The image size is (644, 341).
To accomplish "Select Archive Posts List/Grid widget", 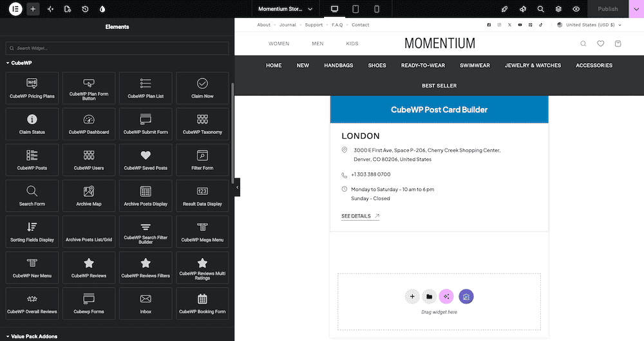I will click(x=89, y=232).
